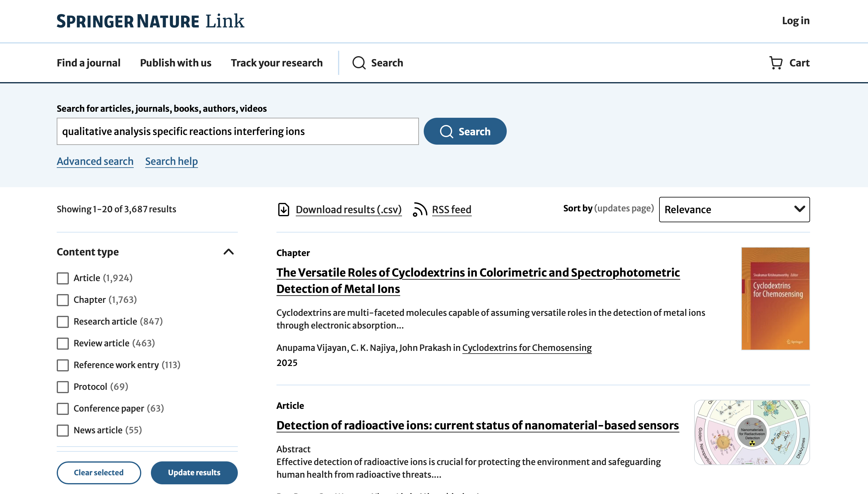Click the magnifier icon in the navigation bar

click(359, 63)
